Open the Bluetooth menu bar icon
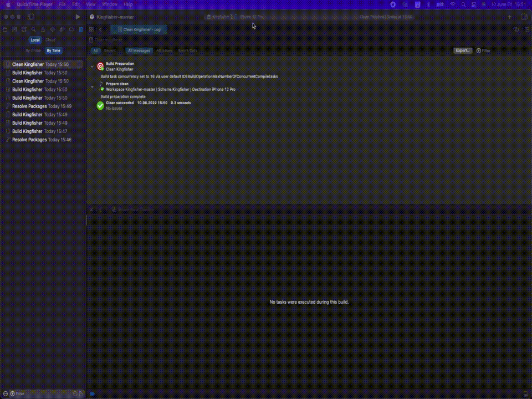This screenshot has width=532, height=399. tap(428, 4)
